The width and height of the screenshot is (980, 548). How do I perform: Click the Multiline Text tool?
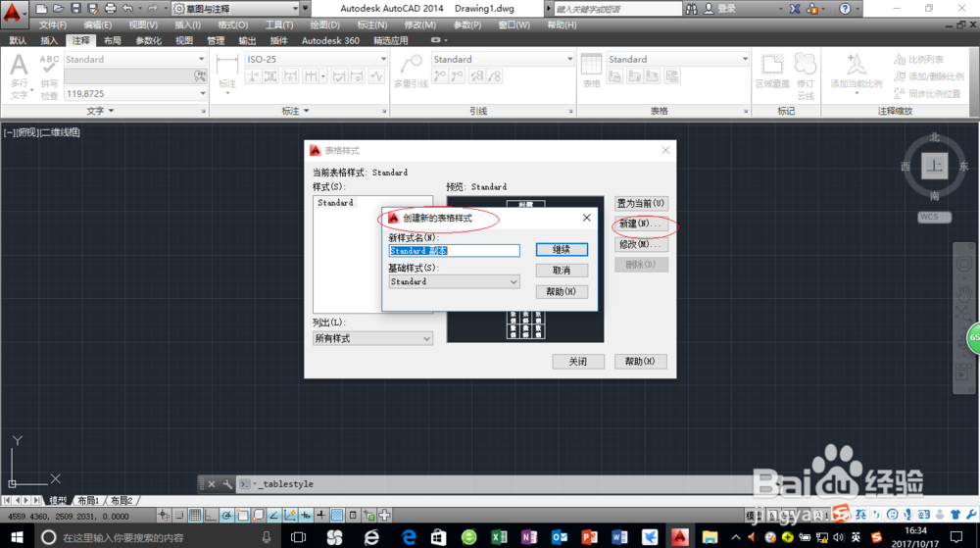point(20,76)
